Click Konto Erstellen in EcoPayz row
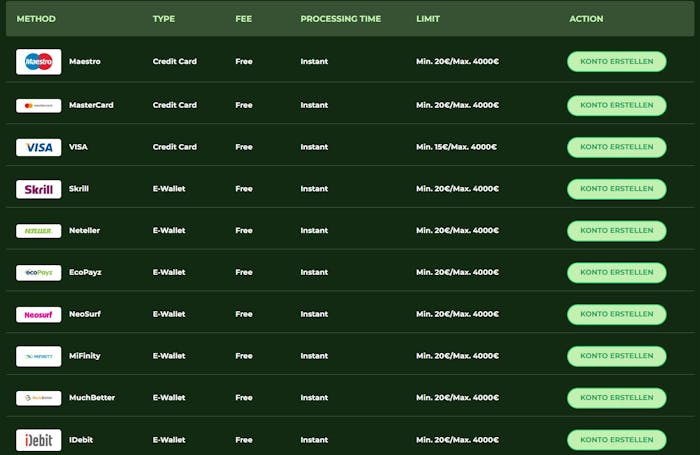This screenshot has height=455, width=700. tap(617, 272)
